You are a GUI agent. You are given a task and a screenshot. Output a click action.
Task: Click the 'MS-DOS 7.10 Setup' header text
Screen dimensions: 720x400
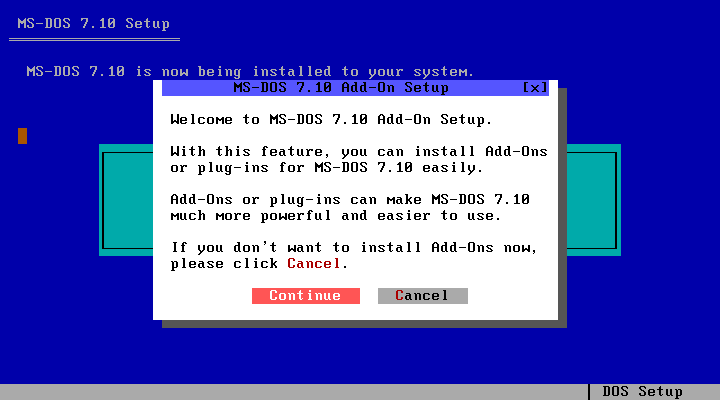[94, 23]
